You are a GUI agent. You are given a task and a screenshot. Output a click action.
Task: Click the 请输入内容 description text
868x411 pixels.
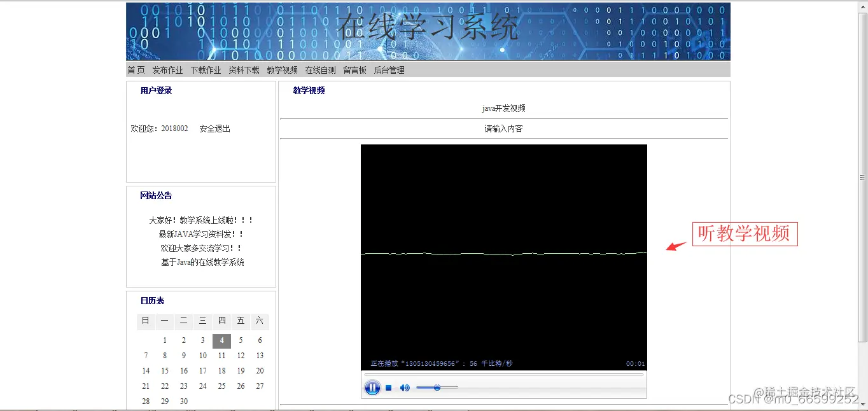click(504, 129)
